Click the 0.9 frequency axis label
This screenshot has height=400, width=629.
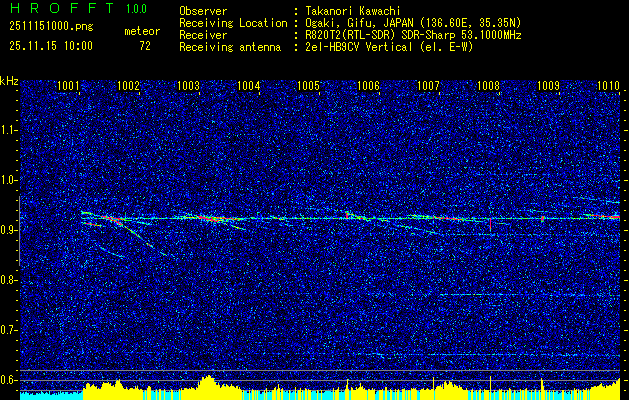pyautogui.click(x=9, y=230)
